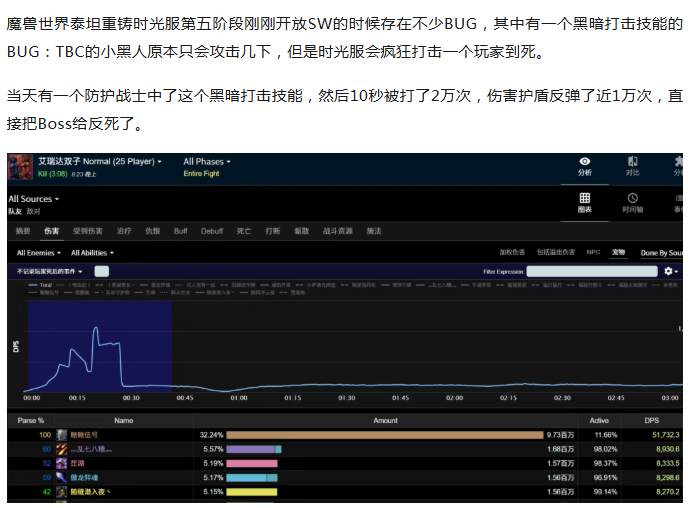Viewport: 699px width, 508px height.
Task: Click the 9.73百万 amount value
Action: (x=560, y=435)
